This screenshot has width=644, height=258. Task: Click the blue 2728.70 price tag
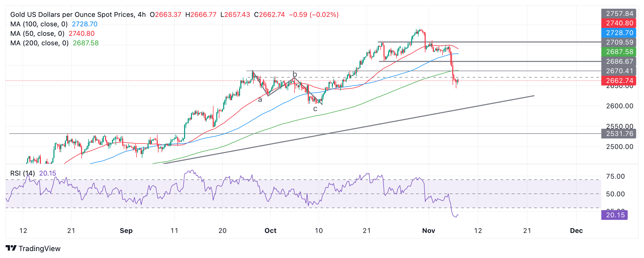[x=619, y=33]
